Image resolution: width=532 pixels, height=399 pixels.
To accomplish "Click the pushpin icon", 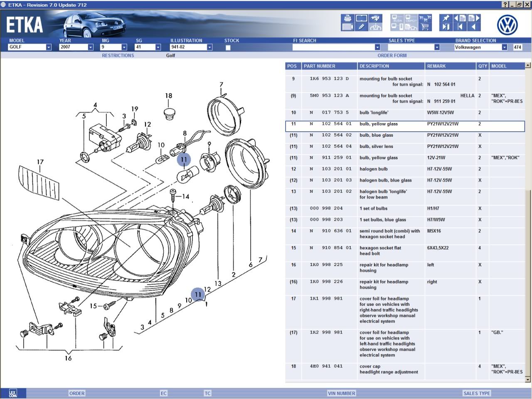I will click(x=446, y=18).
